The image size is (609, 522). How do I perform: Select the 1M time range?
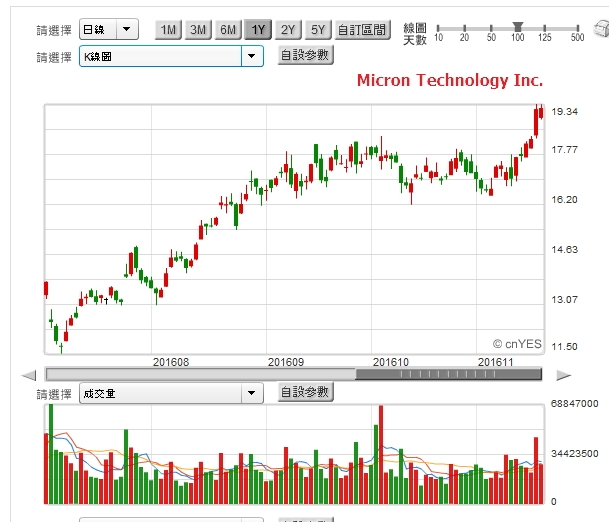[x=168, y=30]
